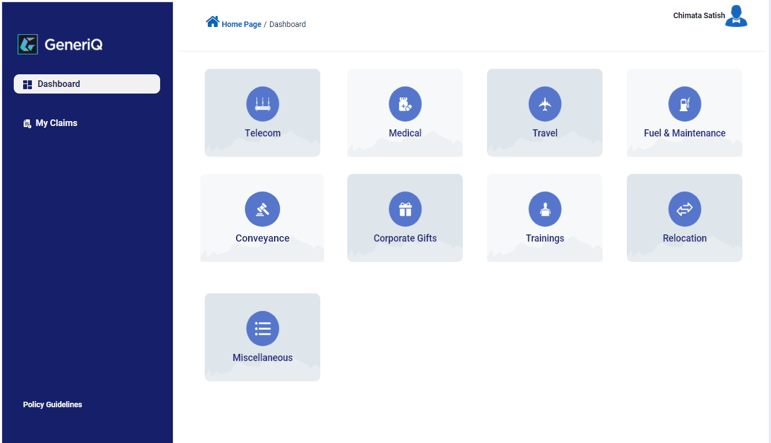Screen dimensions: 771x443
Task: Click the Travel card label
Action: (x=545, y=133)
